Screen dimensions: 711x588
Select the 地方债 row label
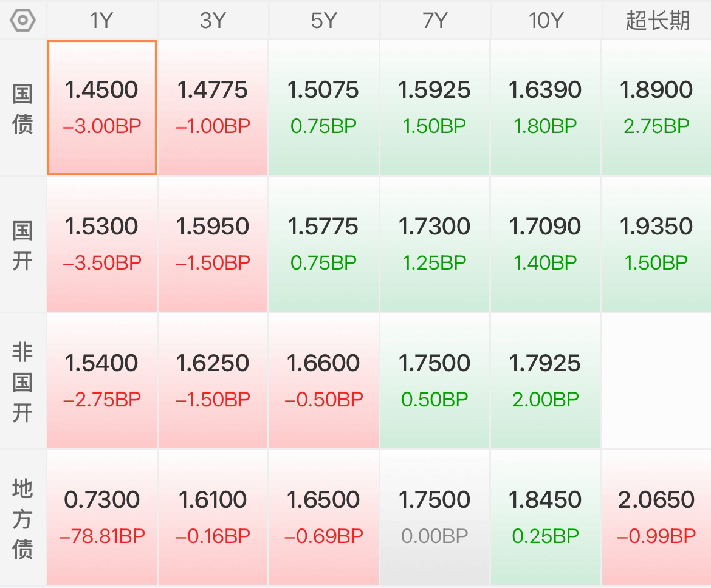22,519
